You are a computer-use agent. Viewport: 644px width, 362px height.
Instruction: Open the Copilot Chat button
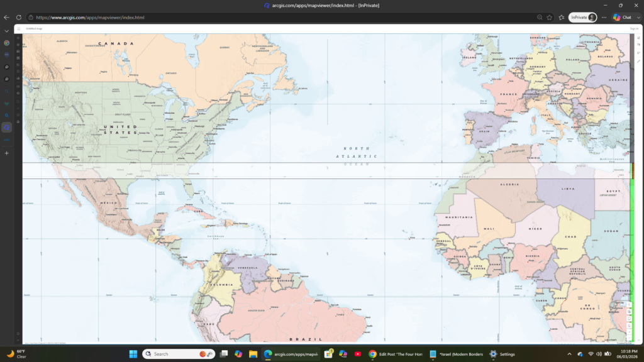pyautogui.click(x=622, y=17)
